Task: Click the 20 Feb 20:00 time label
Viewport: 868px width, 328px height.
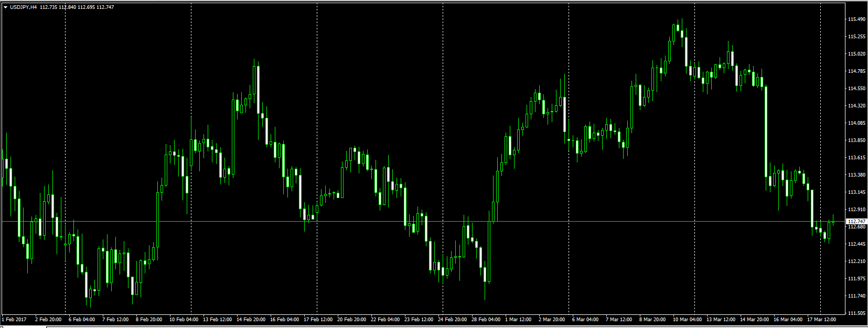Action: point(351,320)
